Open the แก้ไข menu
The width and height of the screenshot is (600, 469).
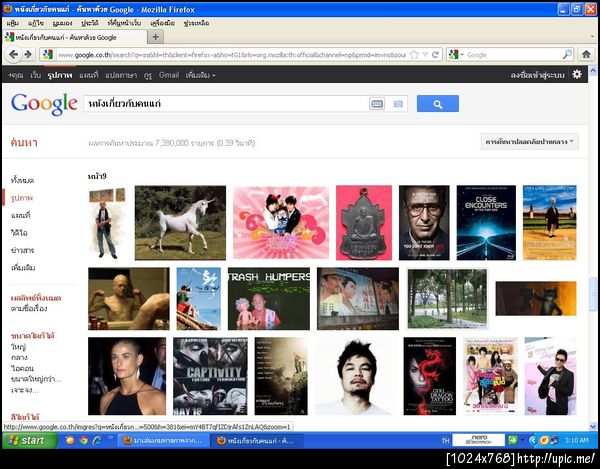pos(36,23)
